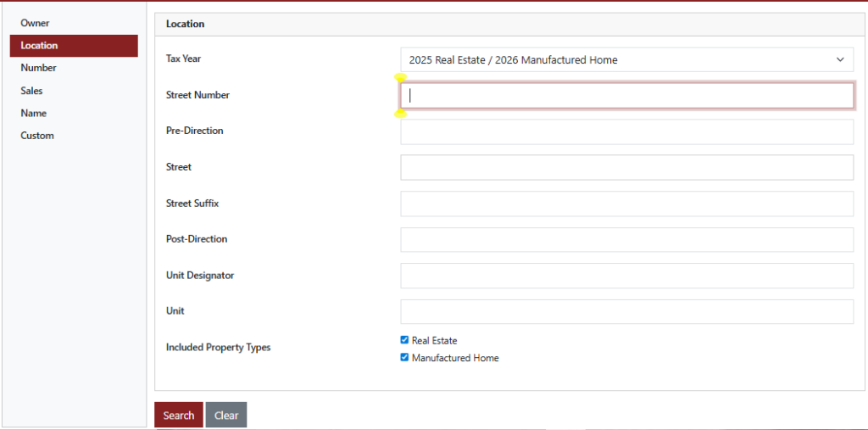The width and height of the screenshot is (868, 430).
Task: Uncheck the Real Estate checkbox
Action: coord(404,340)
